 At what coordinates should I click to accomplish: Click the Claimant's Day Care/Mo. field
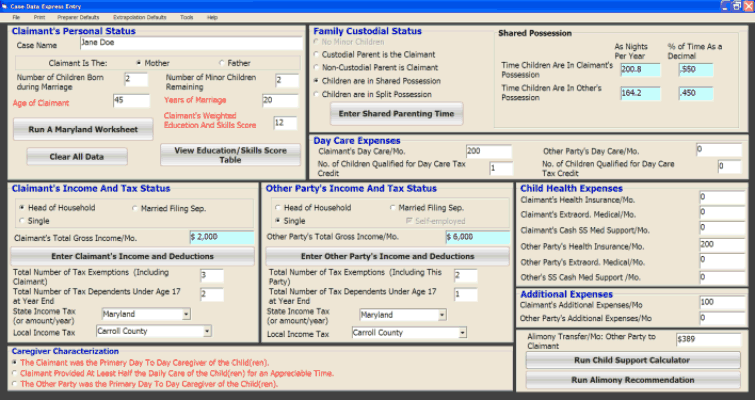pyautogui.click(x=487, y=151)
